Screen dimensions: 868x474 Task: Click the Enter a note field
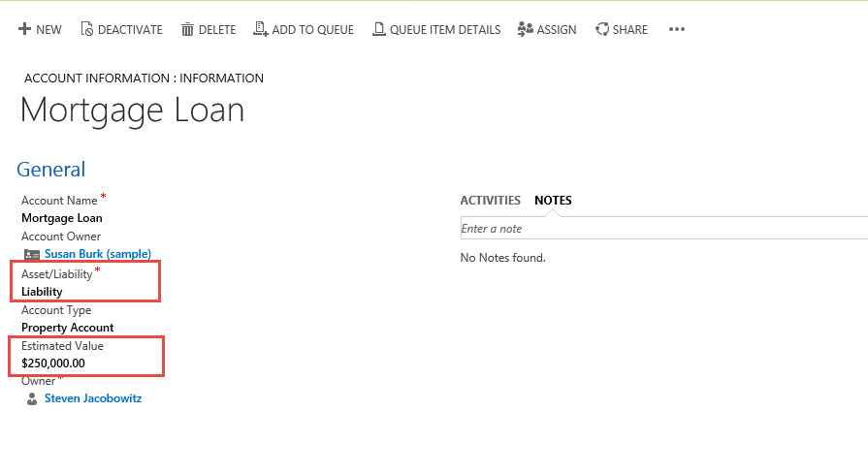pyautogui.click(x=659, y=229)
